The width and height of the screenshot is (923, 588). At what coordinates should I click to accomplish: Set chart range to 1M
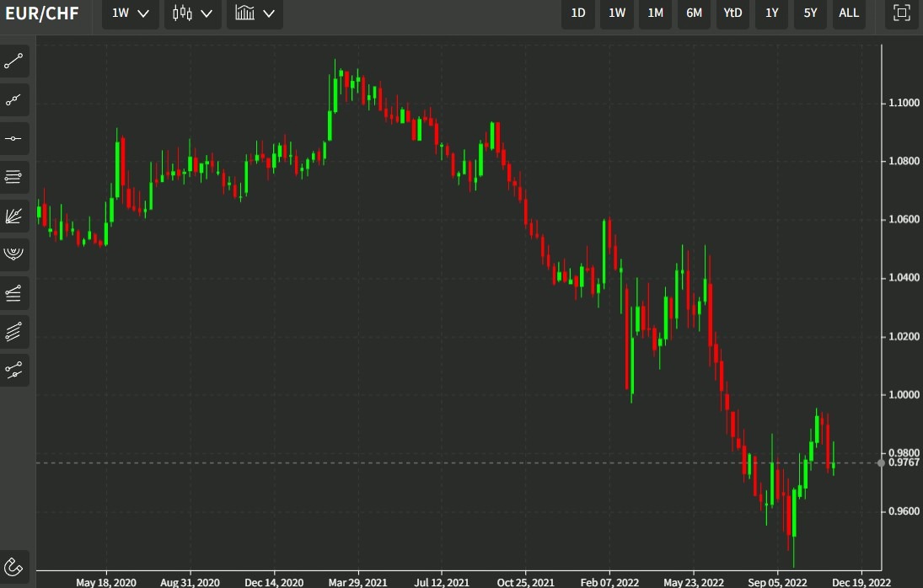pos(655,13)
